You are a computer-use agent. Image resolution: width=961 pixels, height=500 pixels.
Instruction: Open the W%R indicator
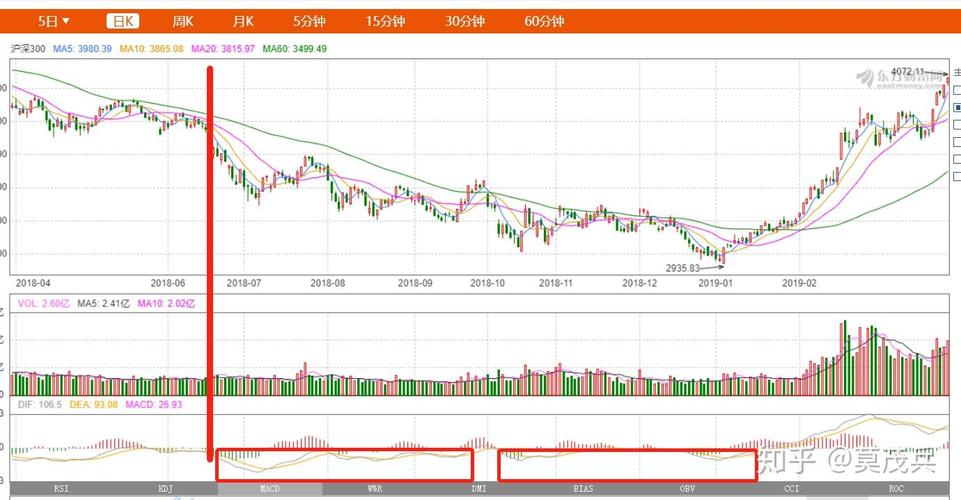pos(375,489)
